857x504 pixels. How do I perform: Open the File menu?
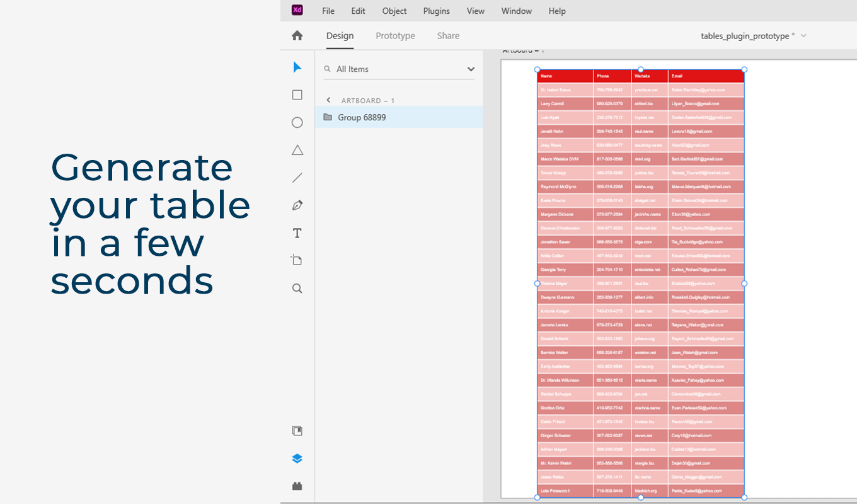click(x=328, y=11)
